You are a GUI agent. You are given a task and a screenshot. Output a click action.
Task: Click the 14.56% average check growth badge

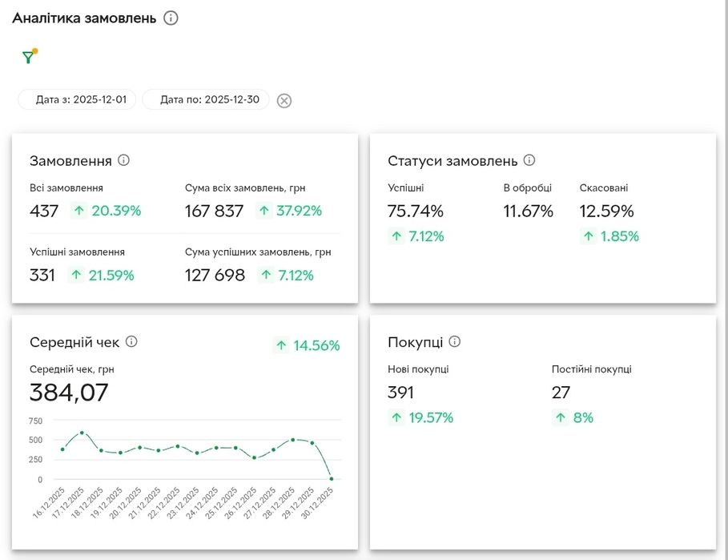[307, 345]
